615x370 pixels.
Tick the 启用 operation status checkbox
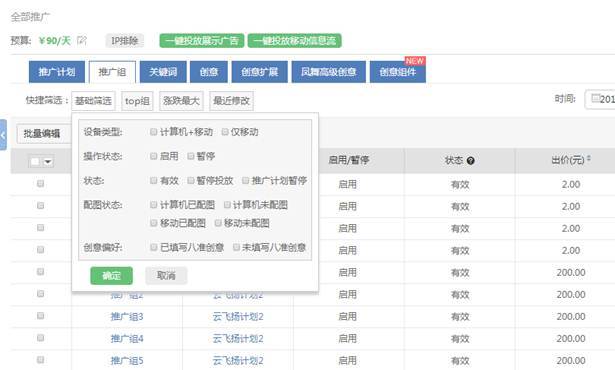pyautogui.click(x=154, y=156)
